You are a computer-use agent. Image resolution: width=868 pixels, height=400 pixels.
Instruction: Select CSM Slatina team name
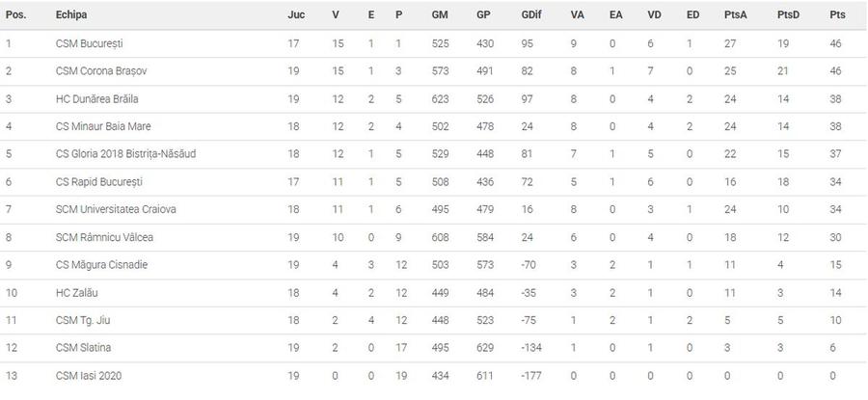click(x=83, y=348)
